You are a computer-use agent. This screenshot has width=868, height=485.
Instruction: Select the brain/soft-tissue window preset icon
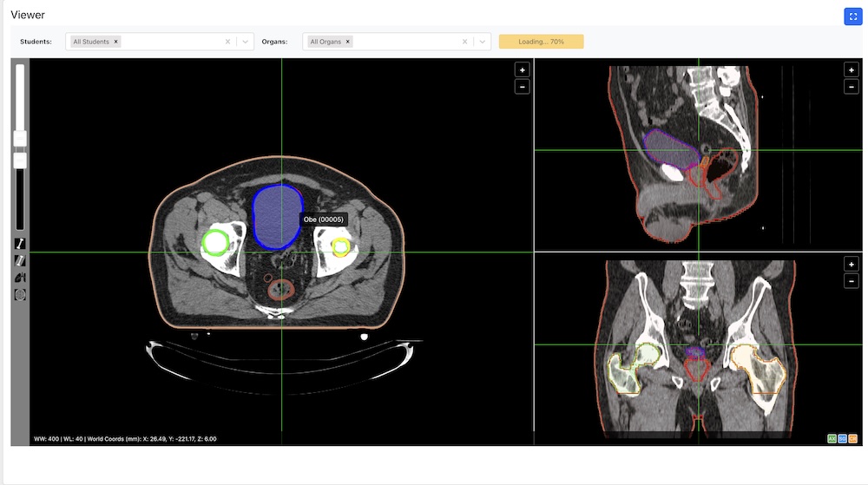[x=20, y=295]
